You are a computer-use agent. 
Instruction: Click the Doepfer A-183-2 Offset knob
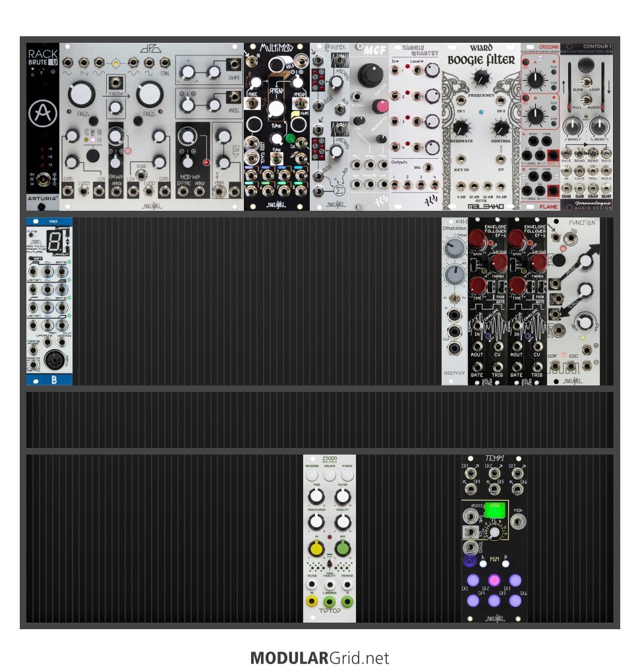tap(453, 248)
